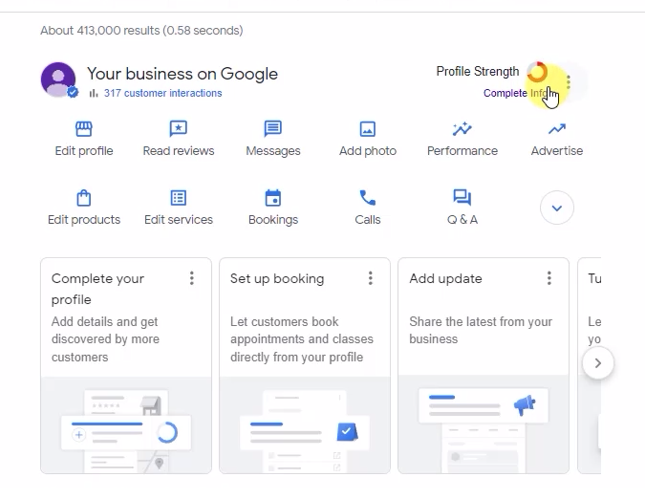This screenshot has height=488, width=645.
Task: Open Add update card options menu
Action: pos(549,278)
